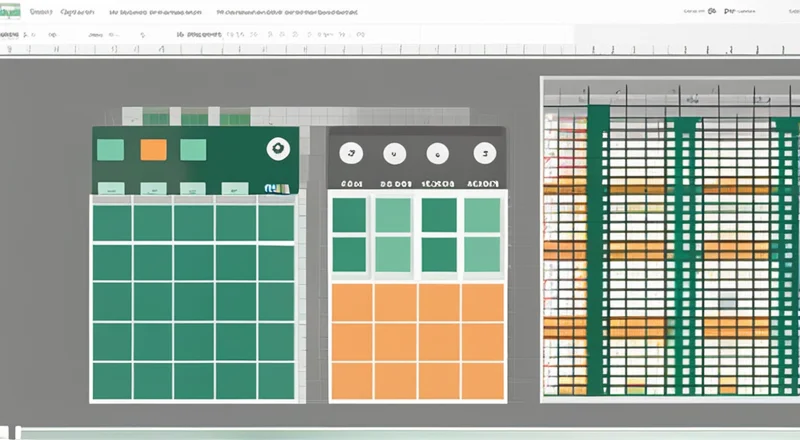This screenshot has width=800, height=440.
Task: Select the top-left green cell in the left grid
Action: coord(111,223)
